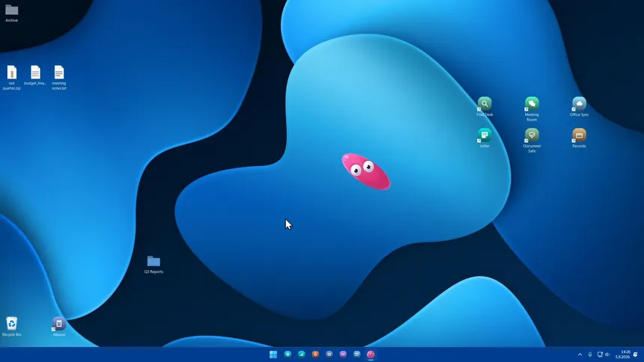Launch the Meeting Room app shortcut
Viewport: 644px width, 362px height.
click(532, 108)
